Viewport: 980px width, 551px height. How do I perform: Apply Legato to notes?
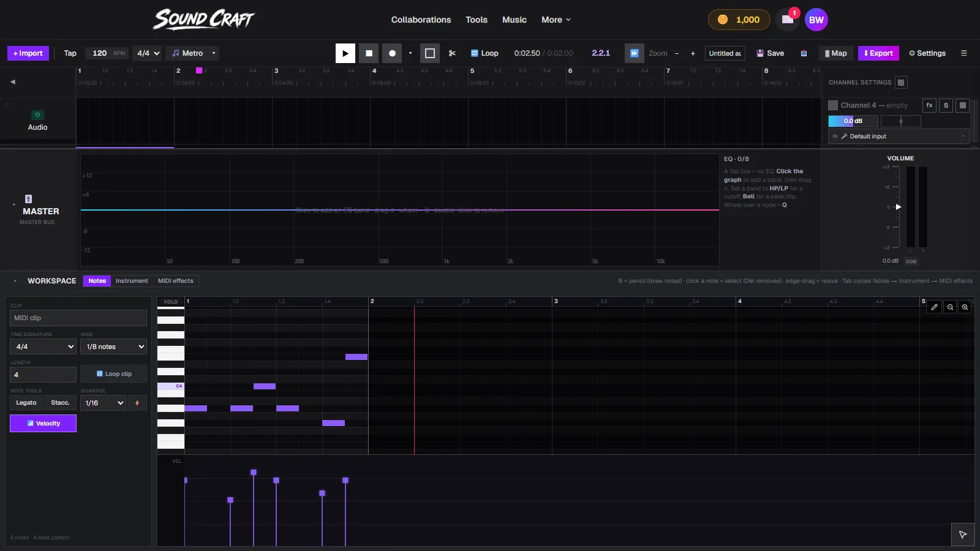click(26, 403)
